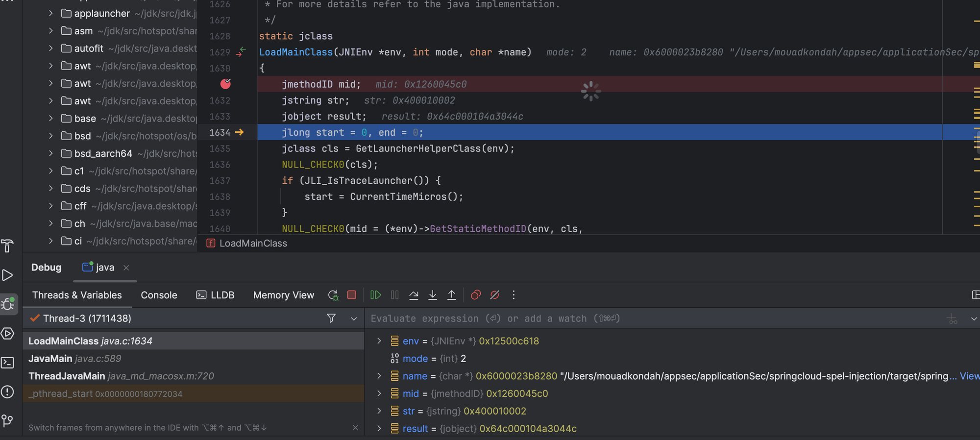Open the Build tool window hammer icon
The image size is (980, 440).
(7, 246)
